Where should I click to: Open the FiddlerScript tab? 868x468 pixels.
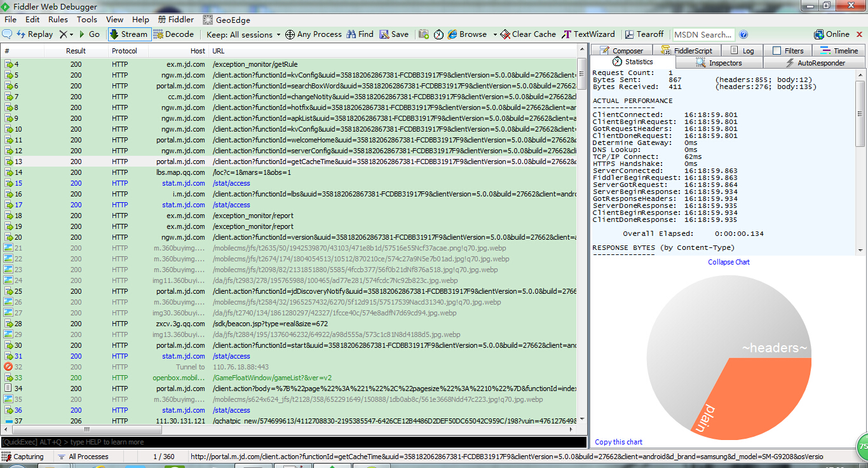pos(686,51)
